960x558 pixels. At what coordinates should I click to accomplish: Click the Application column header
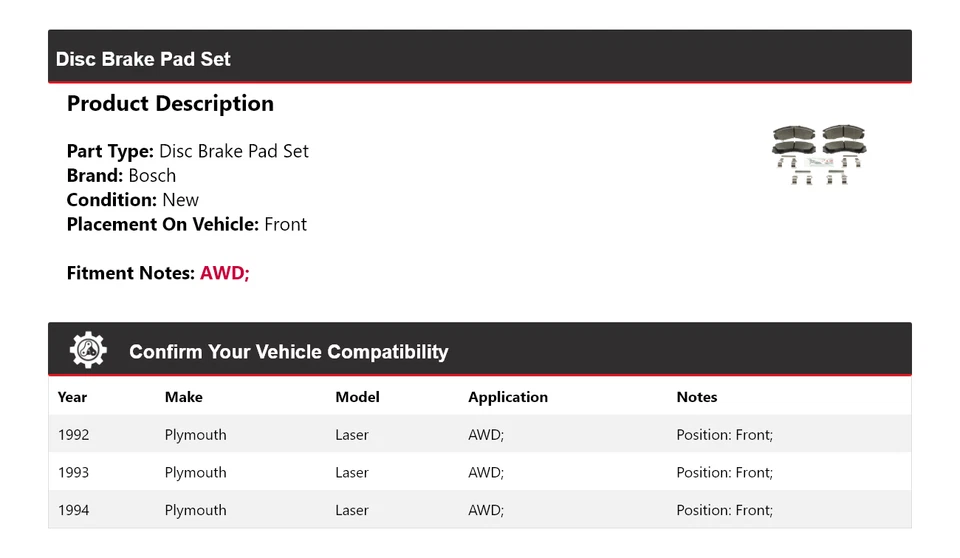pos(508,397)
